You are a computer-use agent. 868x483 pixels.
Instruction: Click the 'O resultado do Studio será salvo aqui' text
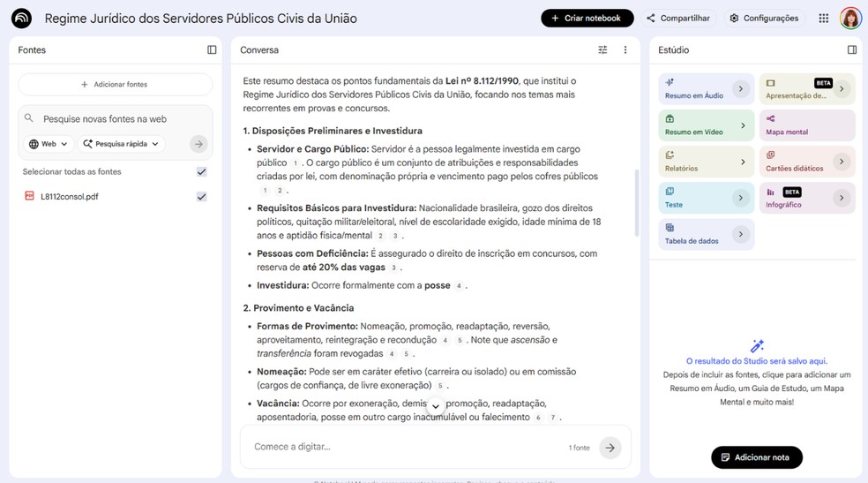[x=757, y=361]
